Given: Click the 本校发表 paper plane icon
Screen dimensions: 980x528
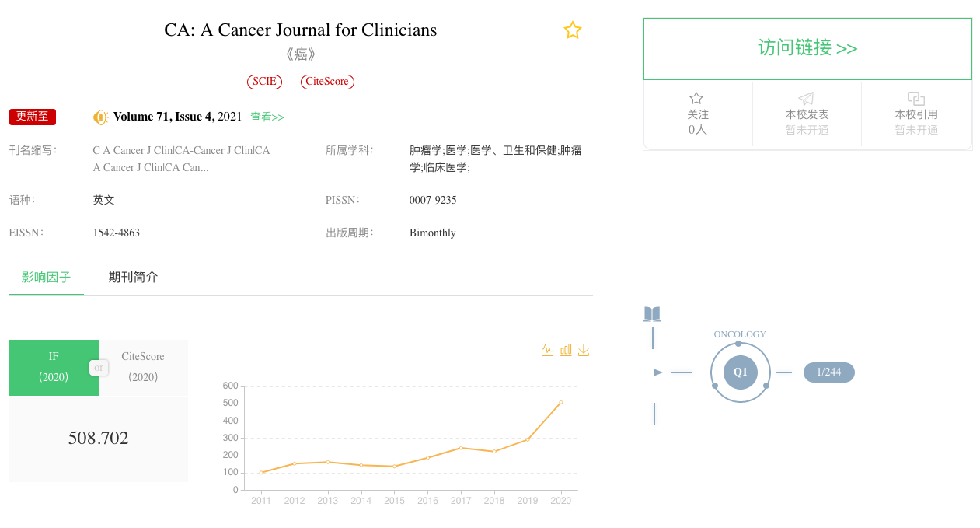Looking at the screenshot, I should [x=807, y=99].
